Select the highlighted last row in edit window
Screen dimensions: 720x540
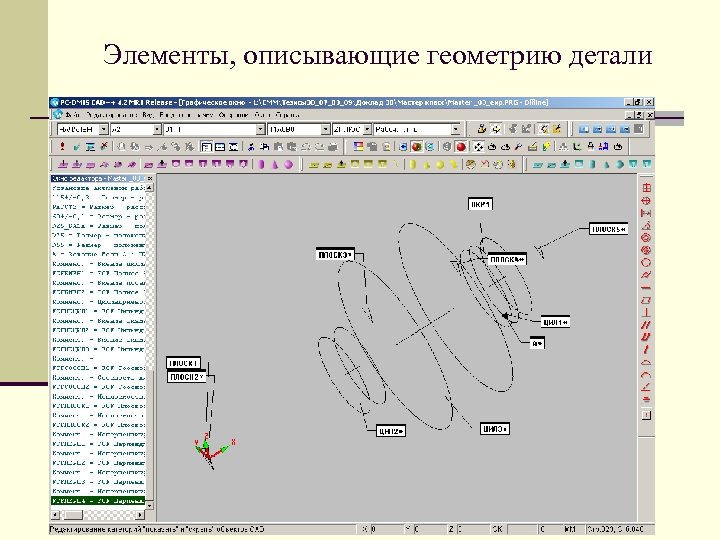pyautogui.click(x=98, y=501)
